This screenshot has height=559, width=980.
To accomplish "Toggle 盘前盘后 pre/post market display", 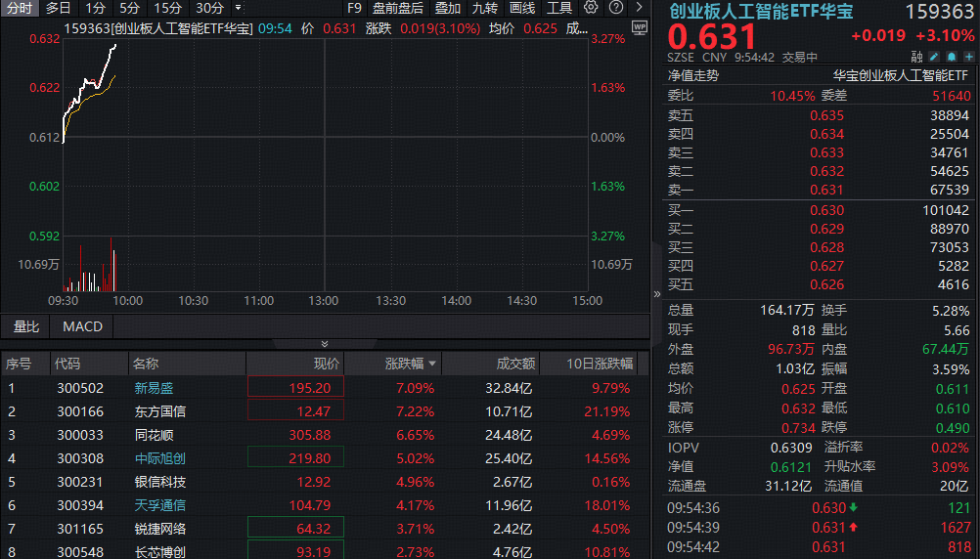I will click(397, 8).
